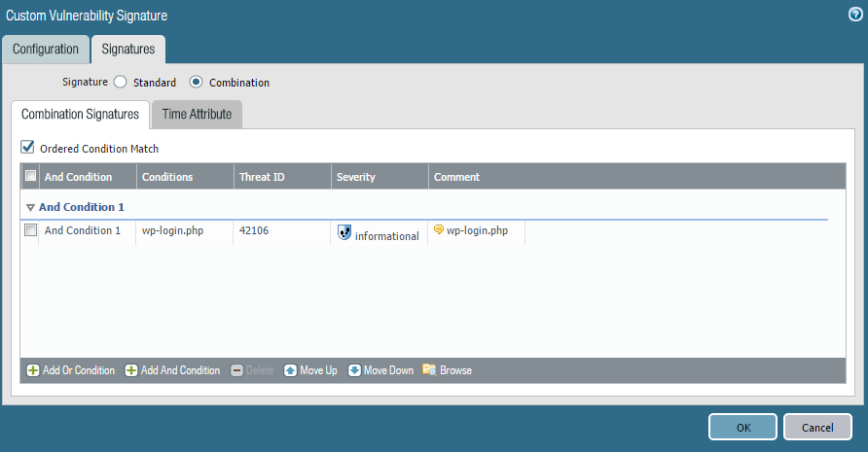Collapse the And Condition 1 group triangle
Screen dimensions: 868x452
tap(30, 207)
